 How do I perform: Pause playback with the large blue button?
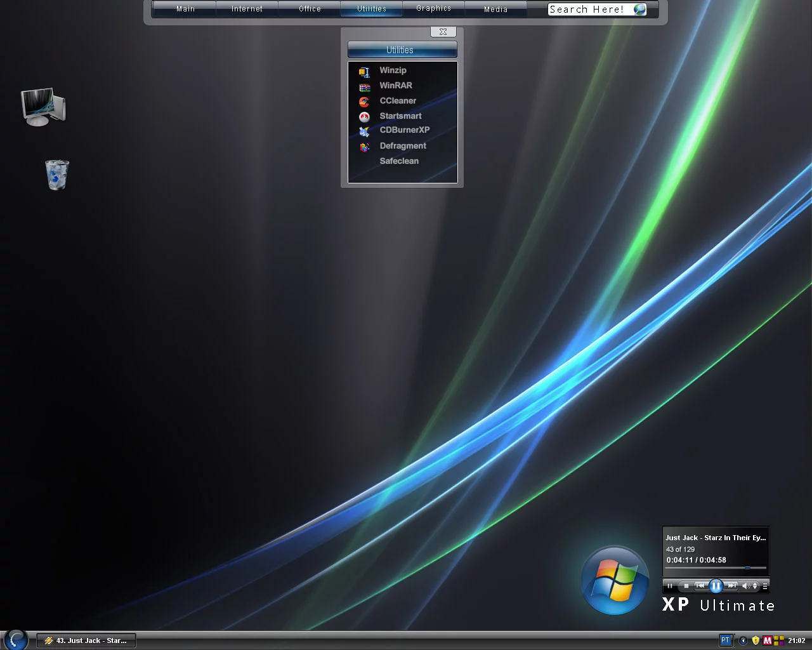716,586
